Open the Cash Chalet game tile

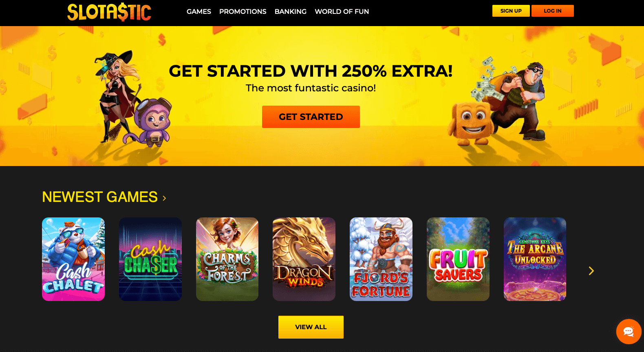point(73,259)
